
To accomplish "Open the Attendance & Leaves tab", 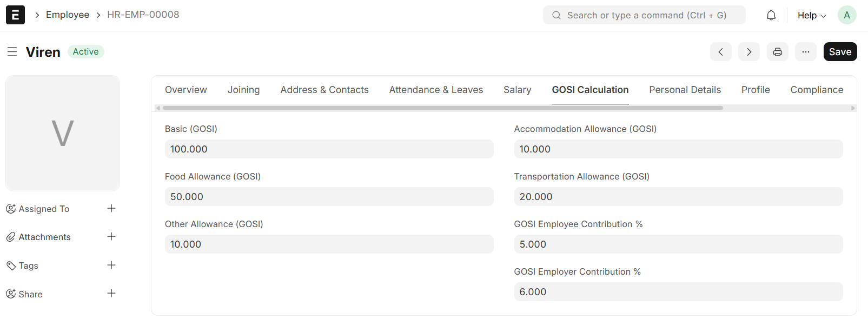I will pyautogui.click(x=436, y=90).
